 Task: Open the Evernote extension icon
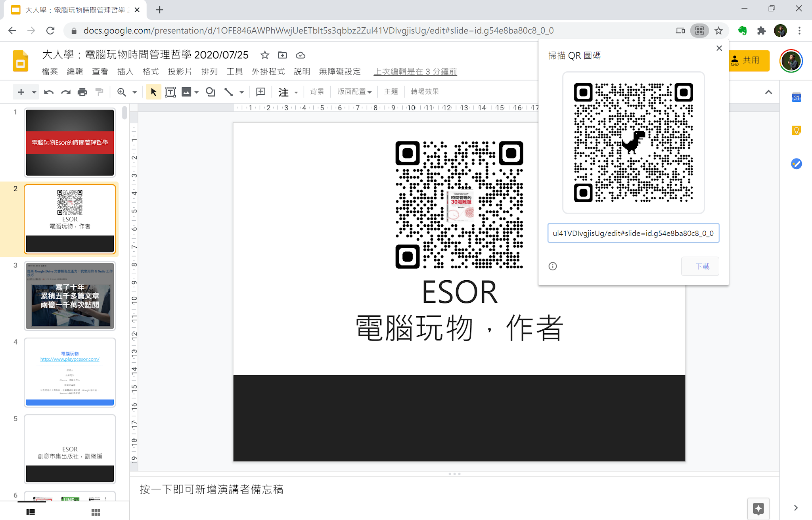742,31
